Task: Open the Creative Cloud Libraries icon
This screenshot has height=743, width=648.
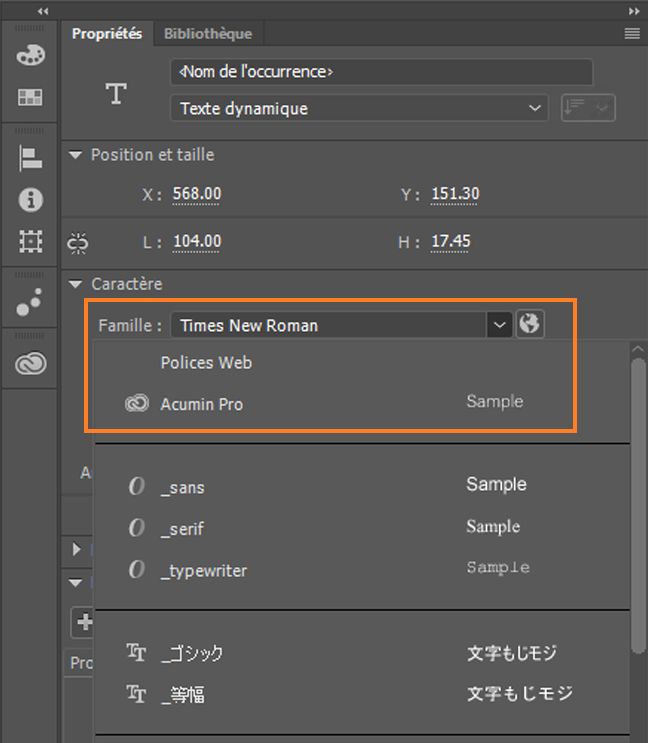Action: pyautogui.click(x=31, y=363)
